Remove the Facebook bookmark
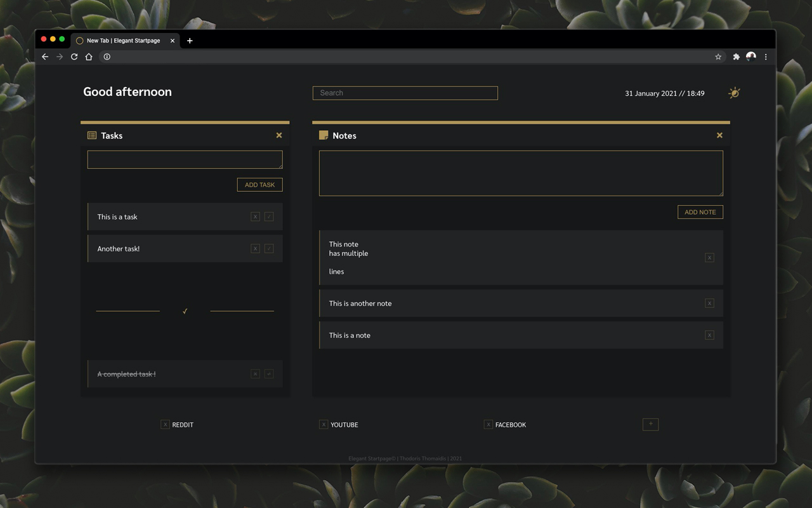Screen dimensions: 812x508 click(x=488, y=424)
